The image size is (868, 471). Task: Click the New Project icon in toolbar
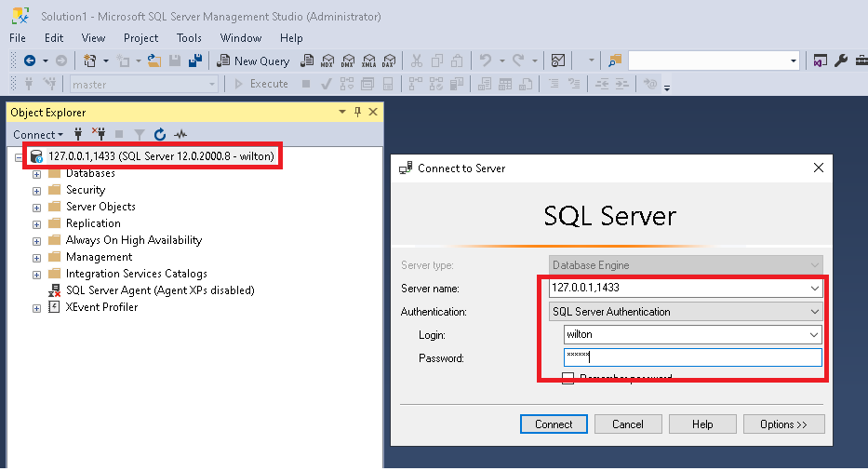89,61
